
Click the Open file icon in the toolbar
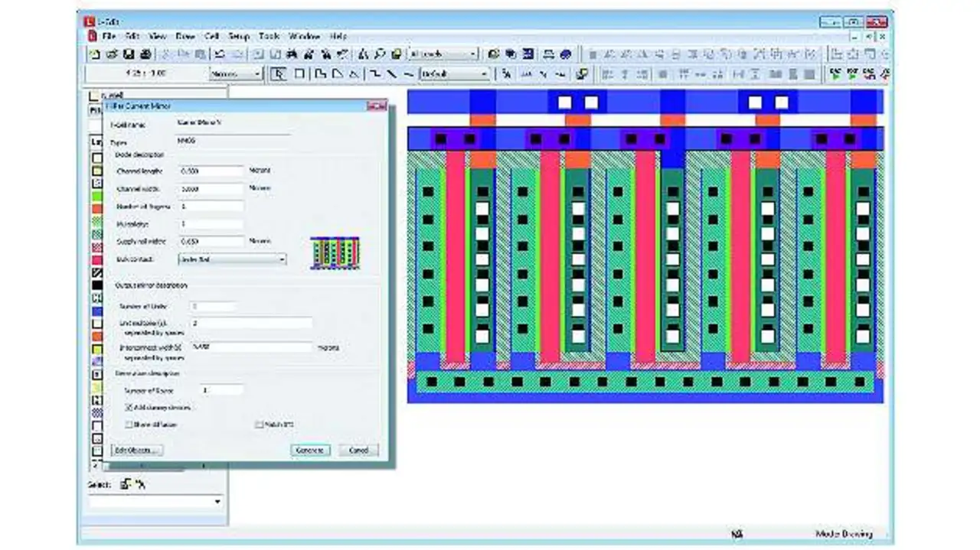[112, 54]
